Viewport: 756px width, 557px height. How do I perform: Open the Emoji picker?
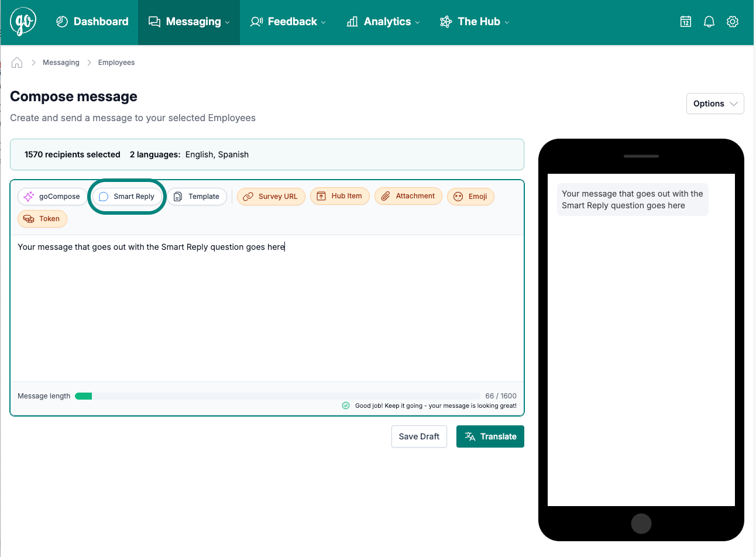click(x=470, y=197)
